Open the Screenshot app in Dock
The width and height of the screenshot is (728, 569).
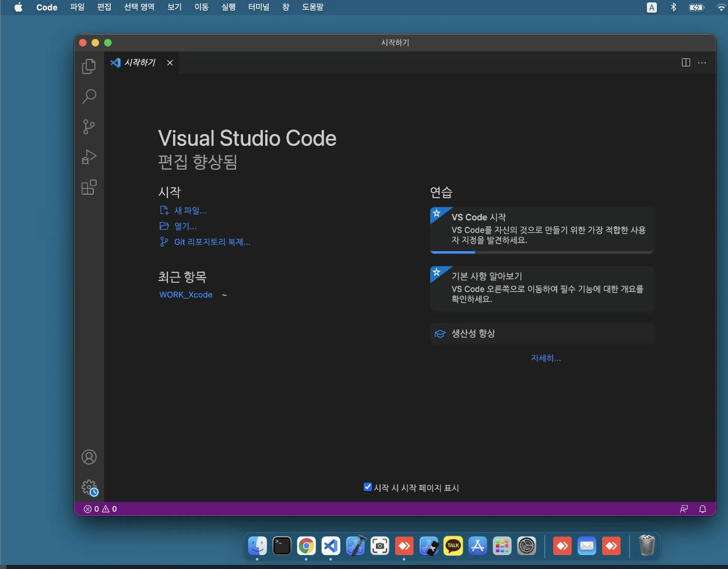click(380, 546)
